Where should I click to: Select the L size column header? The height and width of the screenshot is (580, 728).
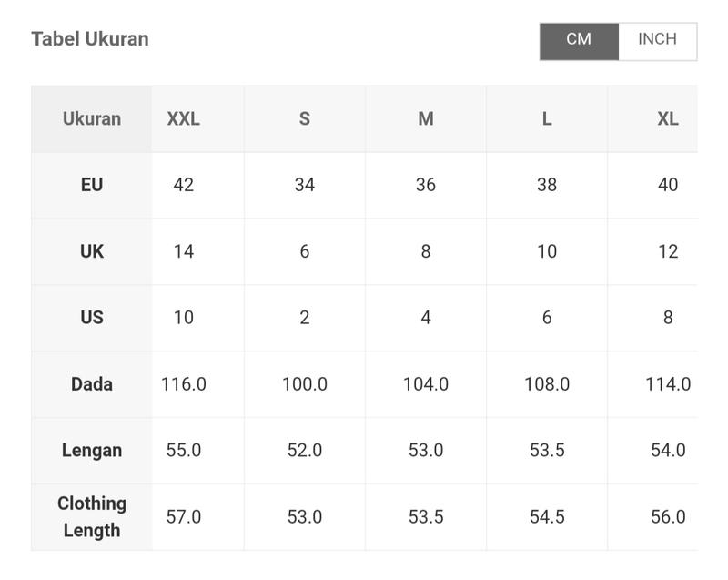tap(547, 119)
